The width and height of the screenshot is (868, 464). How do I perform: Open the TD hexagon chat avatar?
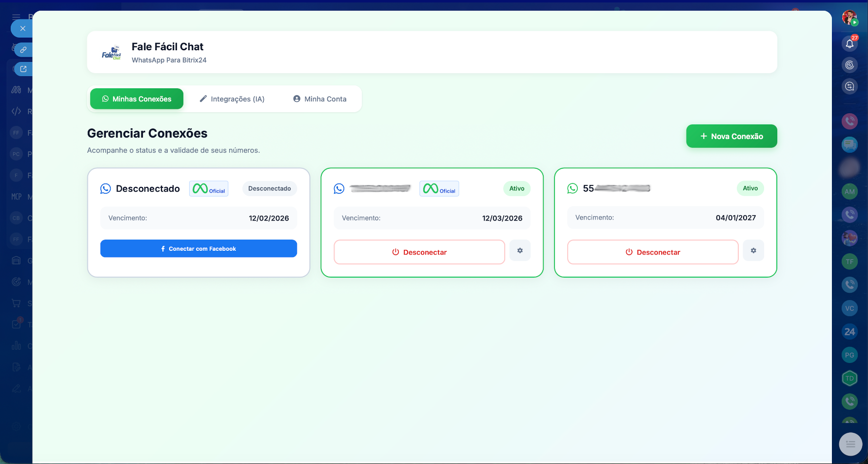tap(849, 378)
